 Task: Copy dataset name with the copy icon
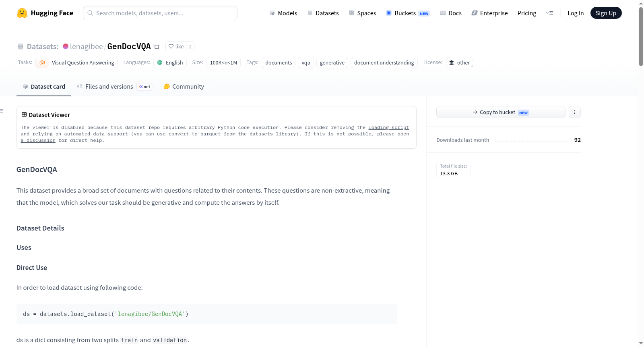[156, 46]
